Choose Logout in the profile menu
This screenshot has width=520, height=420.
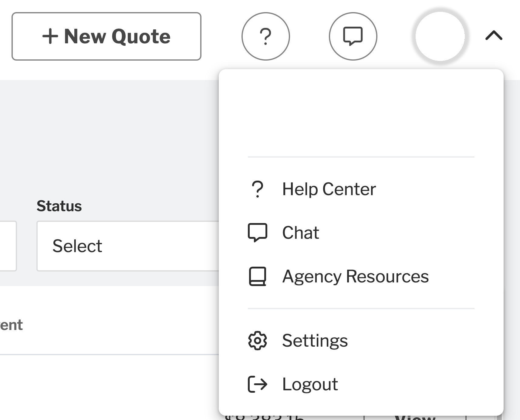point(310,384)
